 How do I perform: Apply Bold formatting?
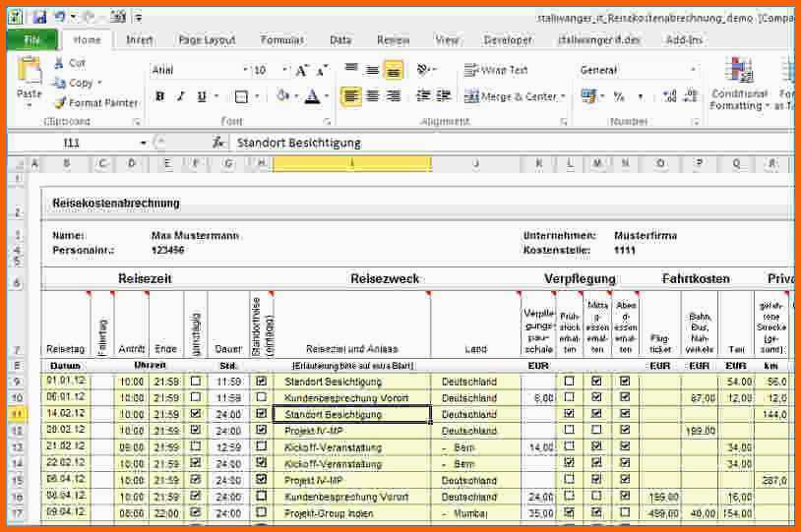click(158, 96)
